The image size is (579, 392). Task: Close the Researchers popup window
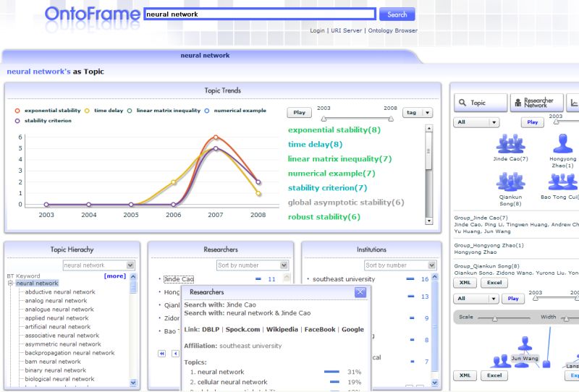click(360, 292)
